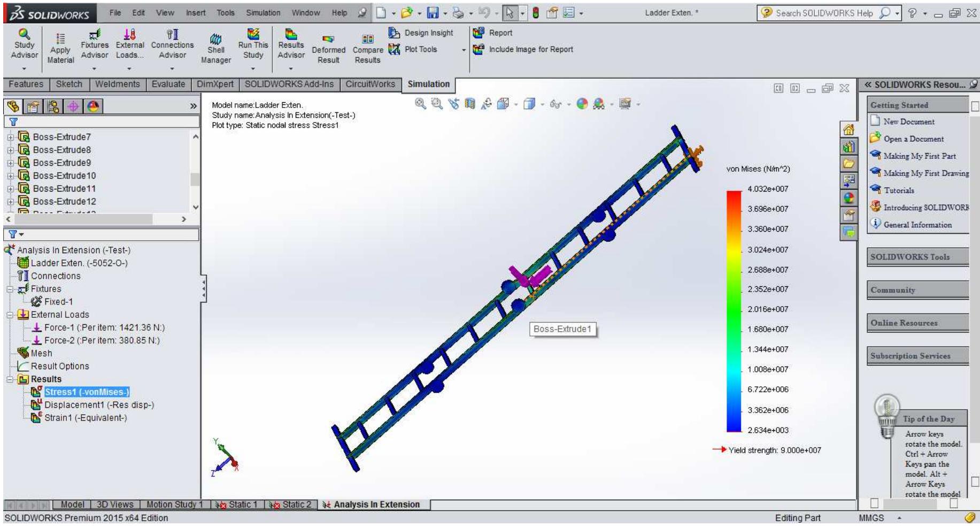Viewport: 980px width, 526px height.
Task: Expand the Online Resources section
Action: pyautogui.click(x=917, y=323)
